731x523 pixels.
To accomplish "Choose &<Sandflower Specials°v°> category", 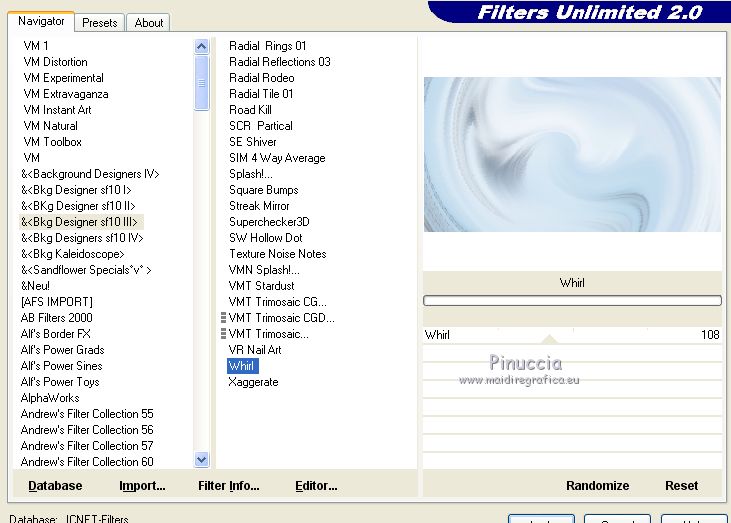I will pos(86,270).
